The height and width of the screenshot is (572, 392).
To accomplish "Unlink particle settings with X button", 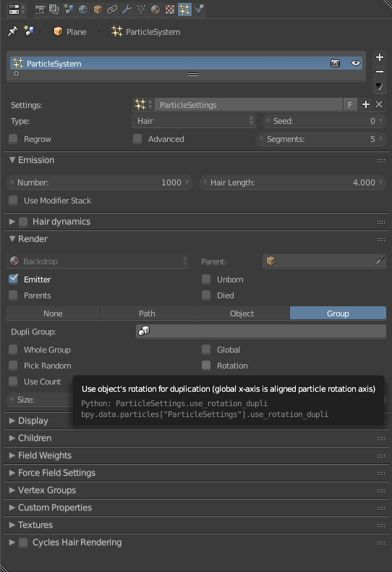I will pyautogui.click(x=379, y=104).
